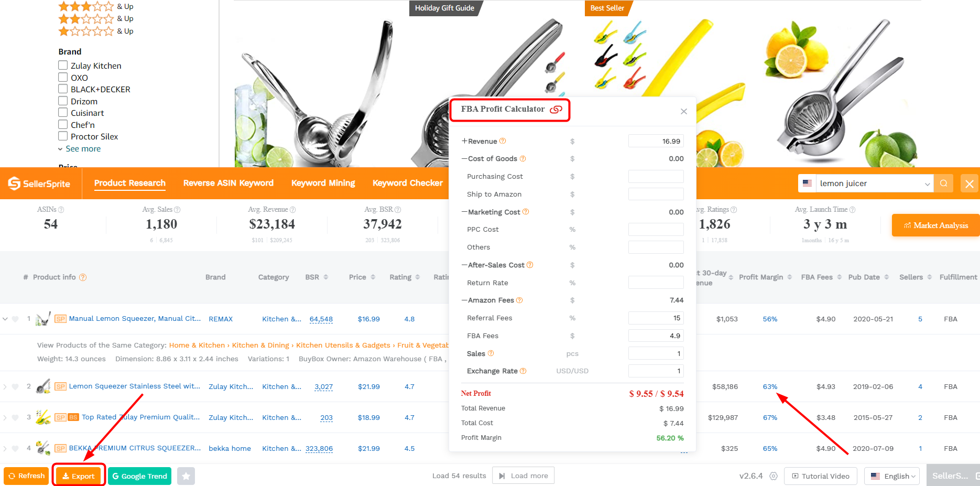Click the After-Sales Cost help icon

(x=530, y=265)
